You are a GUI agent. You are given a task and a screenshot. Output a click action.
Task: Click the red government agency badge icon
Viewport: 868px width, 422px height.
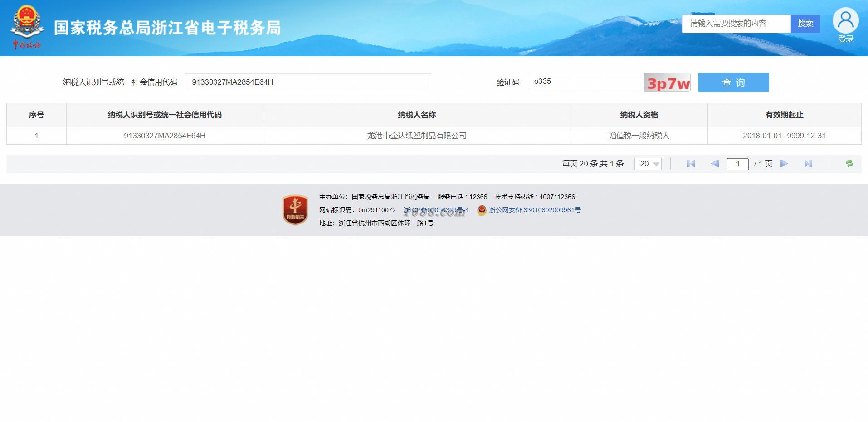pyautogui.click(x=295, y=210)
